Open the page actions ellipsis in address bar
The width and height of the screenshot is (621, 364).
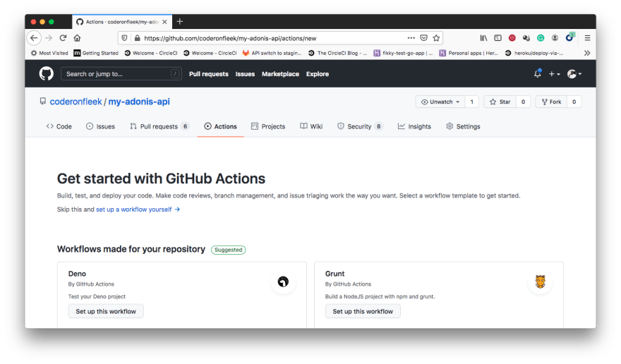coord(411,38)
